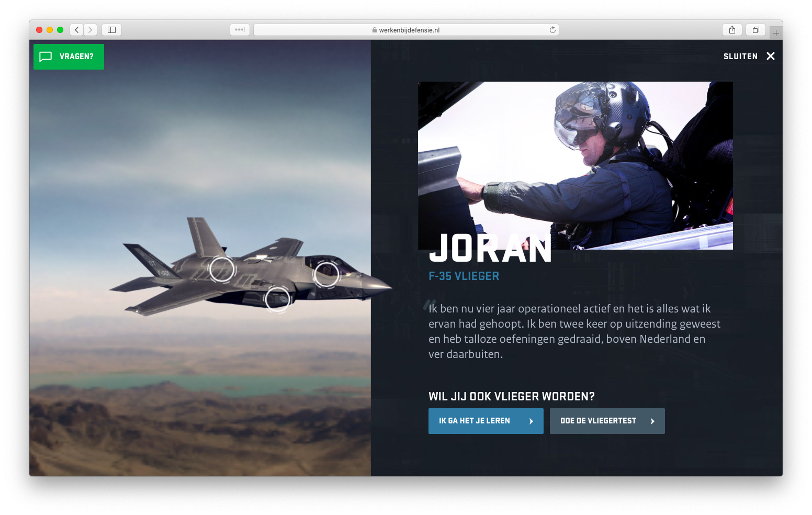Go forward with Safari's forward arrow
This screenshot has height=515, width=812.
[x=90, y=30]
